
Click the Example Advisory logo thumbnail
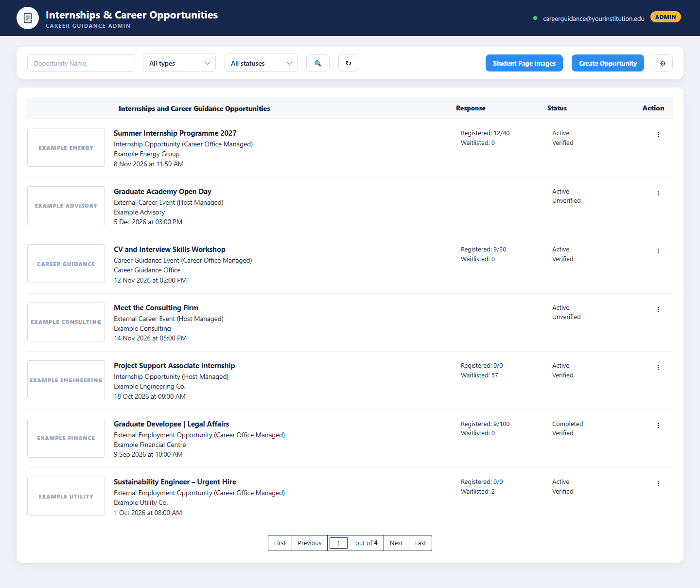(x=66, y=206)
